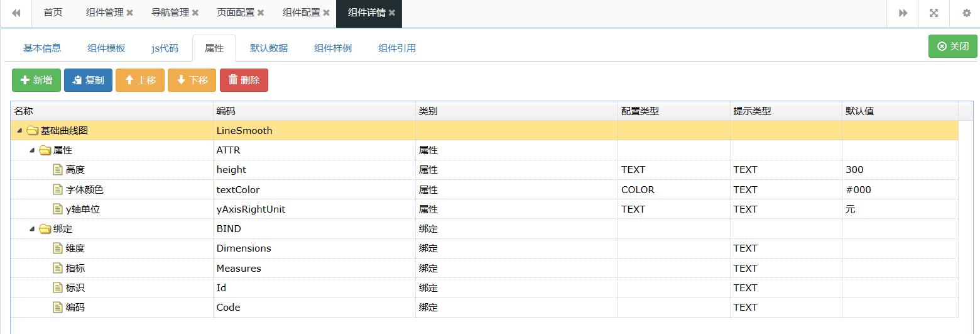Click the 提示类型 column header
The height and width of the screenshot is (334, 980).
786,111
